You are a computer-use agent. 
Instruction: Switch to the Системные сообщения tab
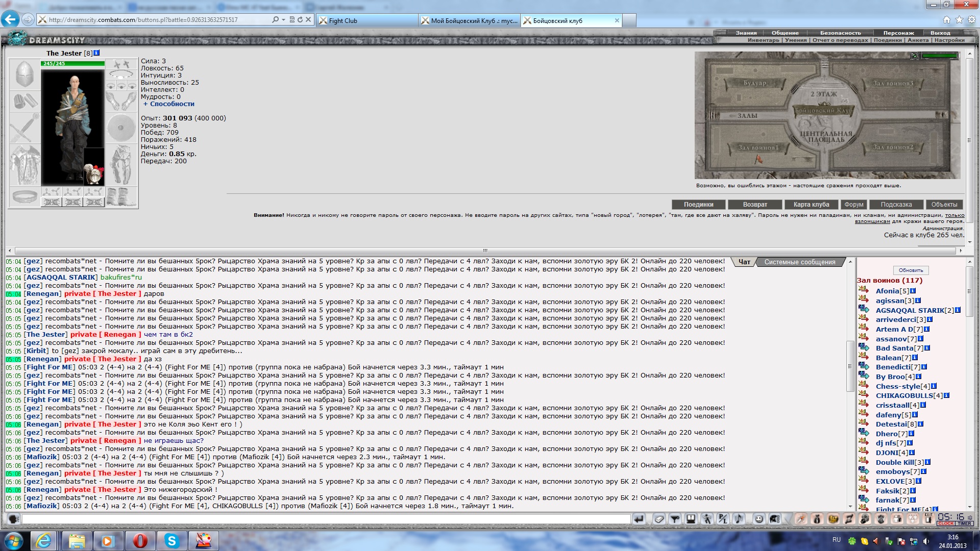[x=800, y=262]
